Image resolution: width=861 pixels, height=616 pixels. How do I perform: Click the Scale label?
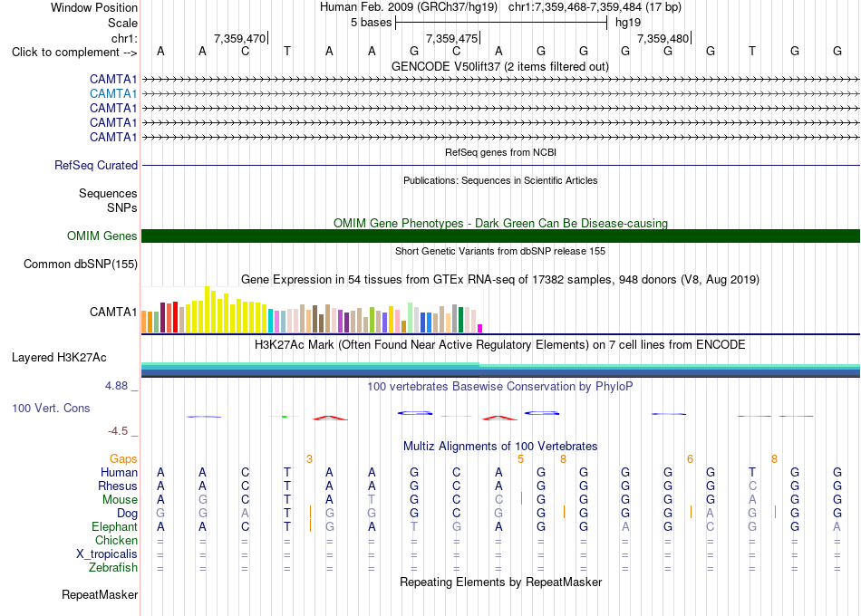click(x=122, y=23)
